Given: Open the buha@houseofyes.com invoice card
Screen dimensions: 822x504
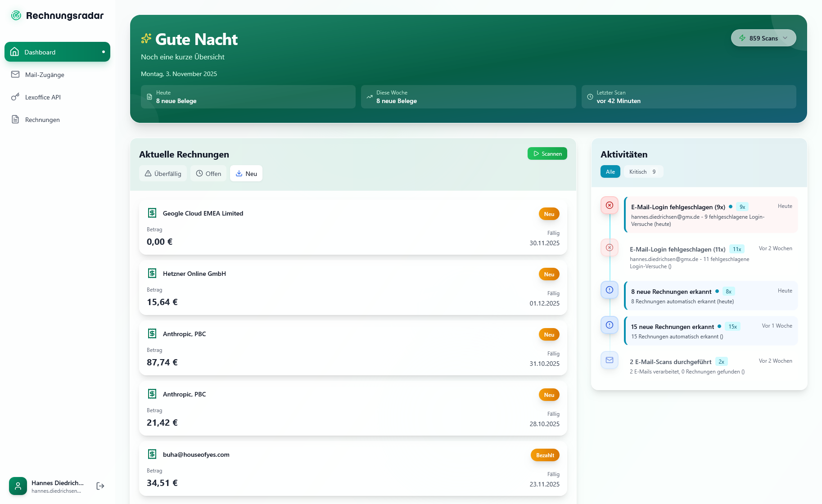Looking at the screenshot, I should [353, 468].
